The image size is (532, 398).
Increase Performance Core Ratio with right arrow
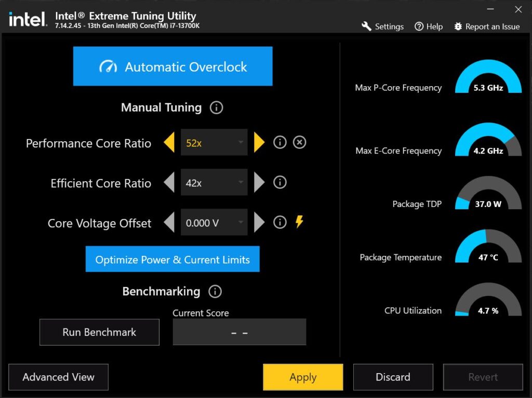(259, 142)
